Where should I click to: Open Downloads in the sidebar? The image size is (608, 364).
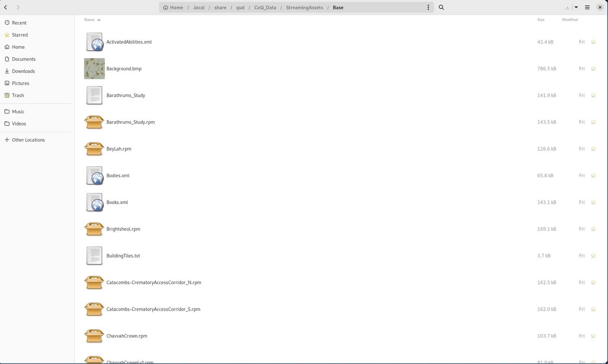pyautogui.click(x=23, y=71)
